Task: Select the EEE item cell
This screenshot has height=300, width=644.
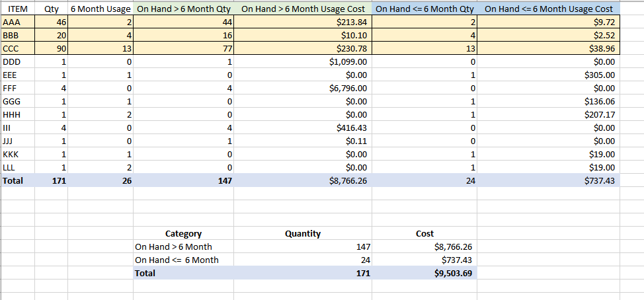Action: pos(18,75)
